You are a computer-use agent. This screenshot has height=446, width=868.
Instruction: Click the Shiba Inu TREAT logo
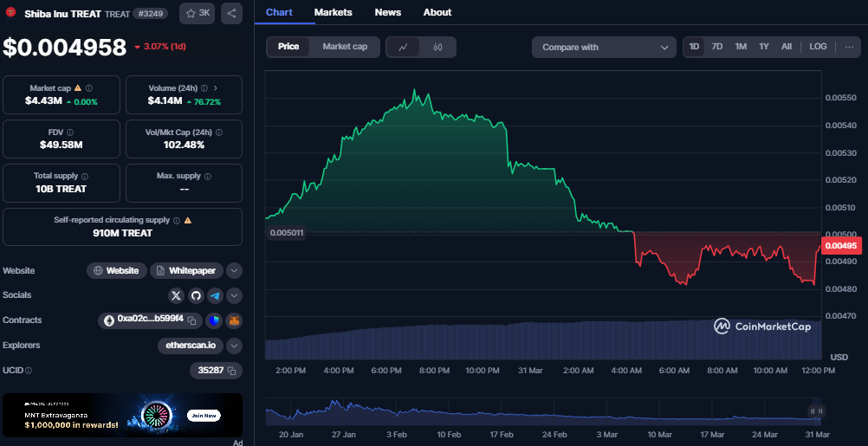coord(10,12)
